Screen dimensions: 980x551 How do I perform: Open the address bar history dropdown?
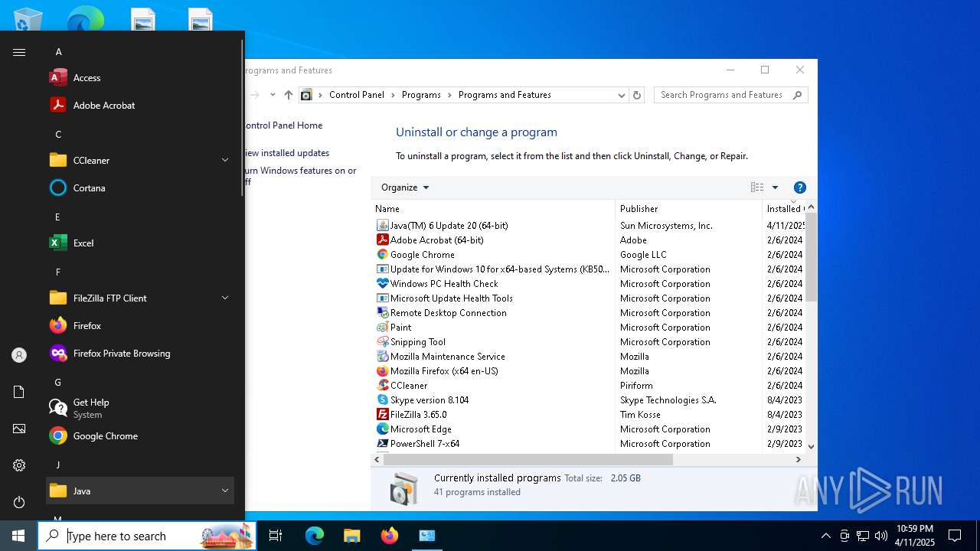[621, 95]
